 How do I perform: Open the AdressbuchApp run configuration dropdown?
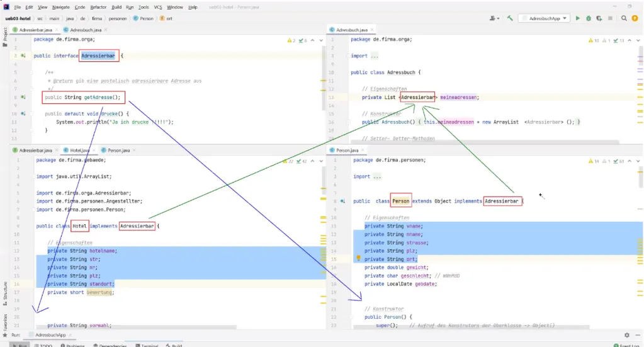[x=545, y=18]
